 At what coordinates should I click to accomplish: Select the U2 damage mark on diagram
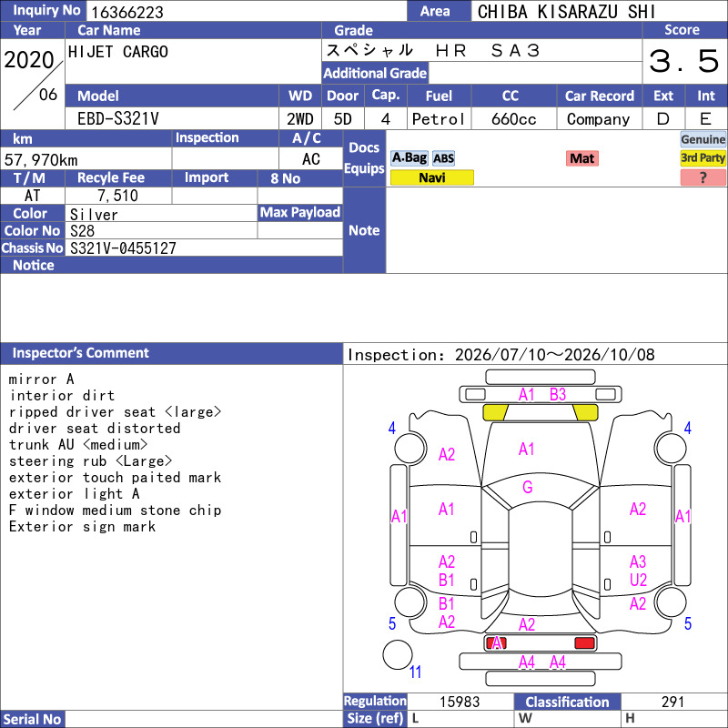pyautogui.click(x=638, y=580)
